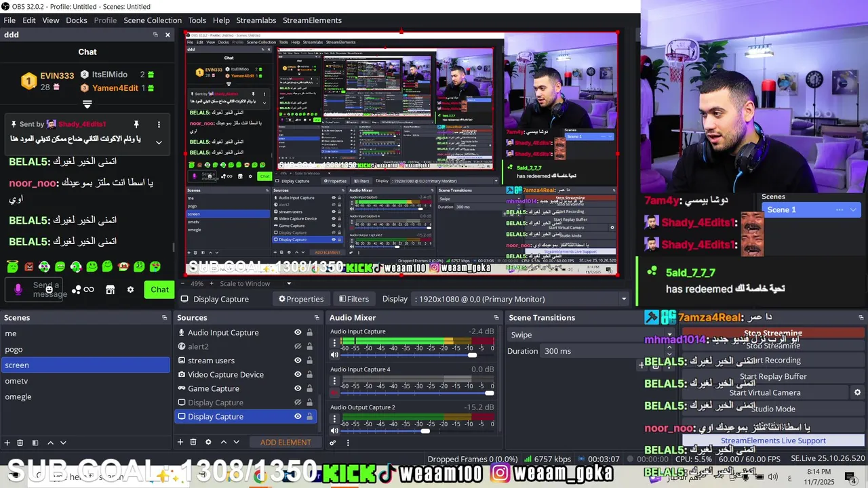Hide the Video Capture Device source
The image size is (868, 488).
(x=298, y=374)
